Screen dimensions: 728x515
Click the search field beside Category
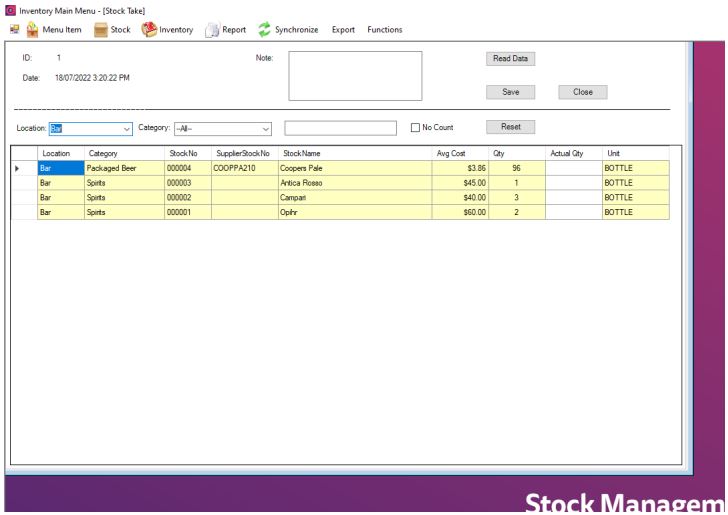[340, 128]
